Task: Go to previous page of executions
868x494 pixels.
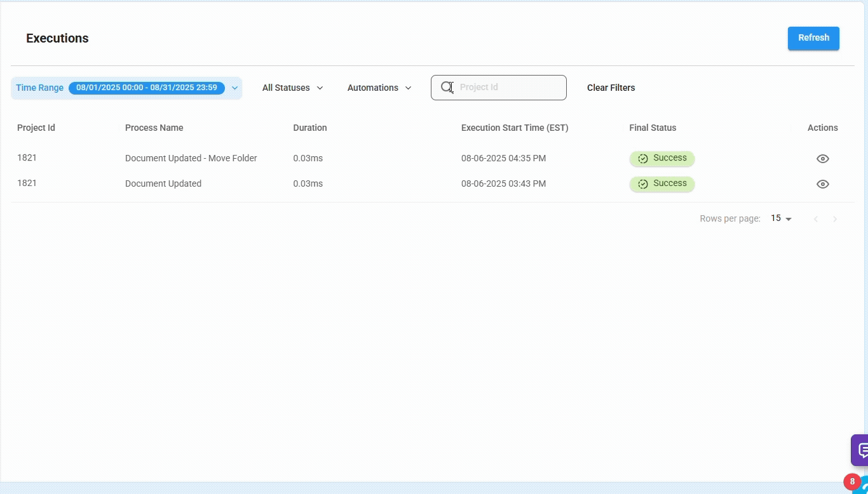Action: [x=816, y=218]
